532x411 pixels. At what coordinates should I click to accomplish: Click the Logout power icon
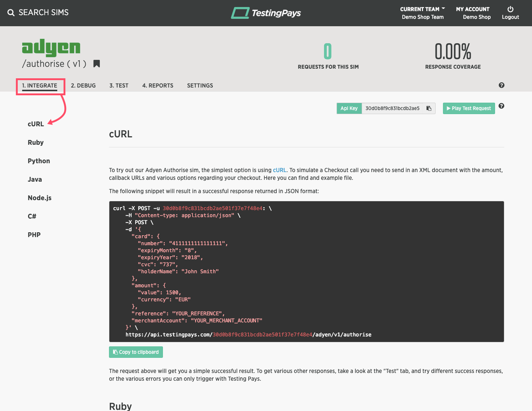[x=511, y=9]
